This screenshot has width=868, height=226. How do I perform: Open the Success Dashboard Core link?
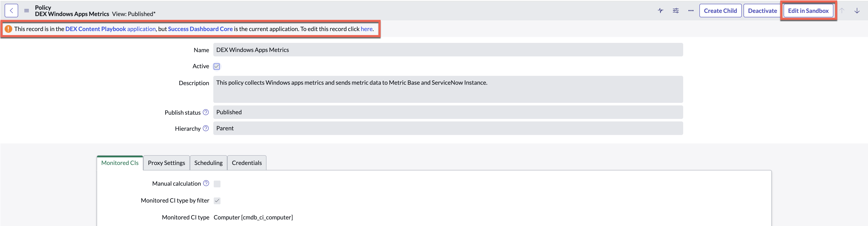(200, 29)
